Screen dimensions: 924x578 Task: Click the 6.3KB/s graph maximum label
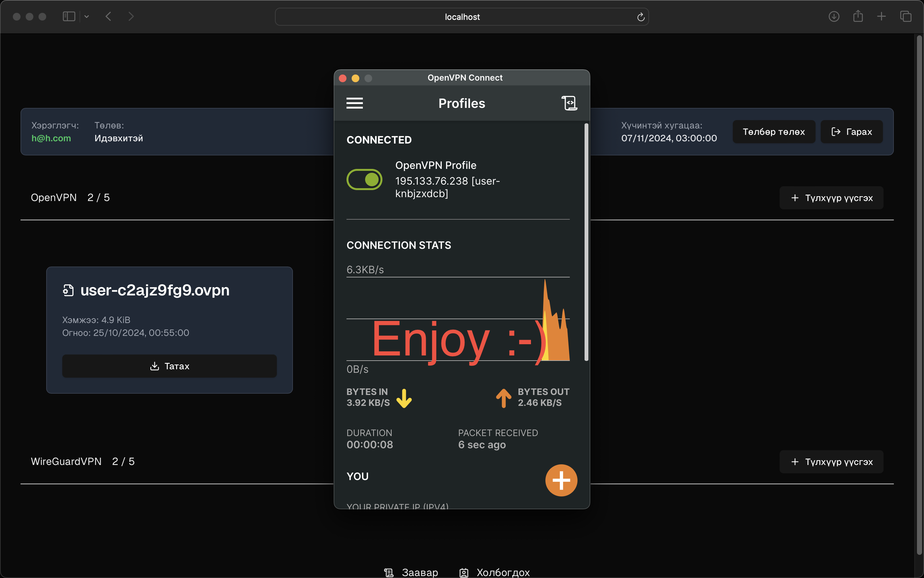(365, 269)
